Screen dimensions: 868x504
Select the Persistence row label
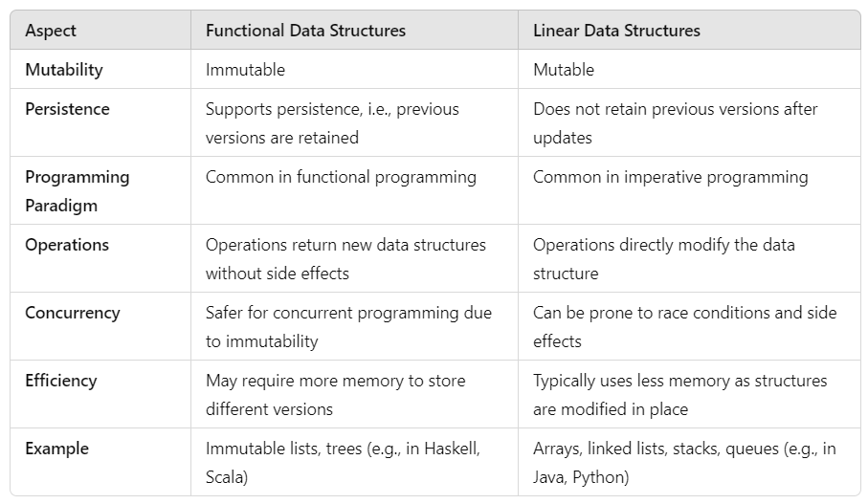(x=67, y=109)
